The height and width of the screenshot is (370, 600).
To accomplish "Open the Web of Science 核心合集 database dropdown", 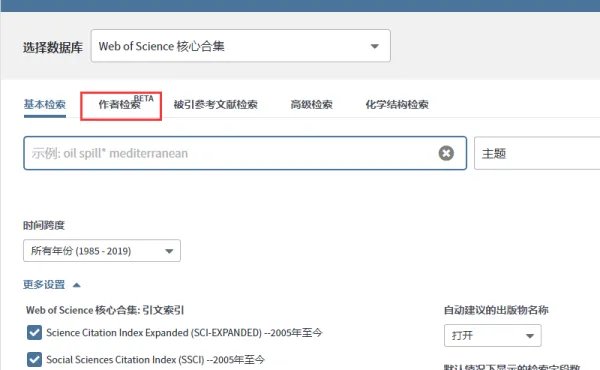I will point(241,46).
